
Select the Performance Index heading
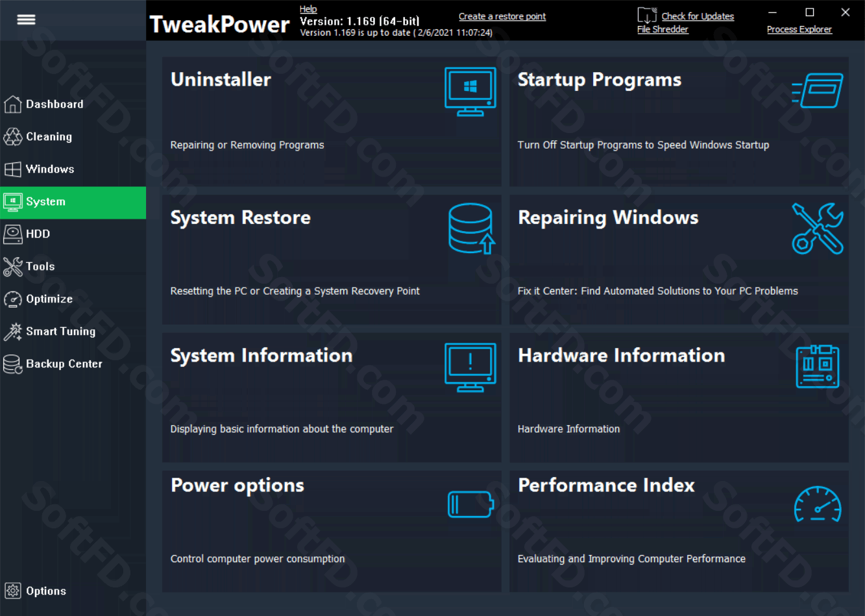tap(606, 485)
